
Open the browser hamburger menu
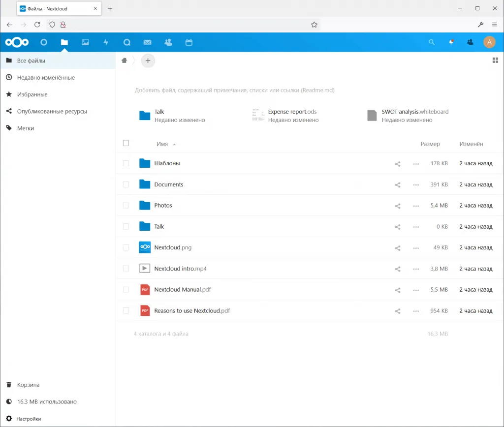point(494,25)
